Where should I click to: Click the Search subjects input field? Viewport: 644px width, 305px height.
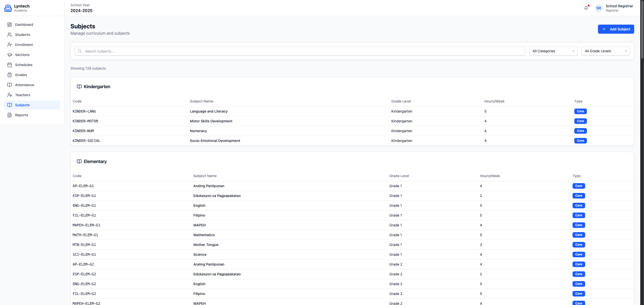pos(300,51)
